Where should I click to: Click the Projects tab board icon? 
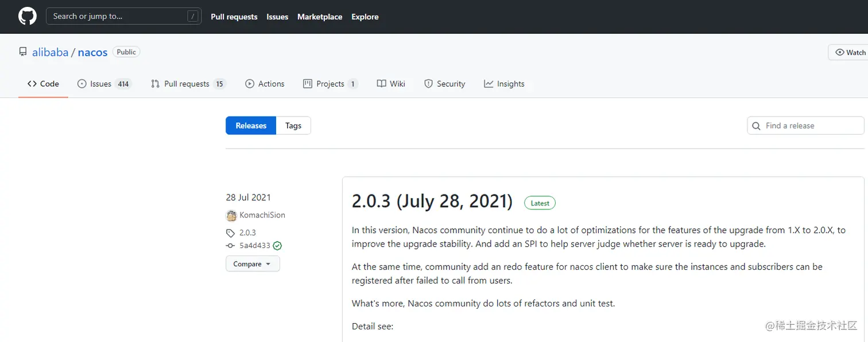click(308, 84)
